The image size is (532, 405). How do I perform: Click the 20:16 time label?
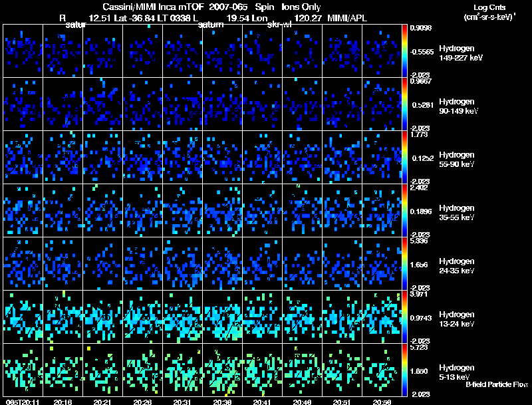coord(64,402)
